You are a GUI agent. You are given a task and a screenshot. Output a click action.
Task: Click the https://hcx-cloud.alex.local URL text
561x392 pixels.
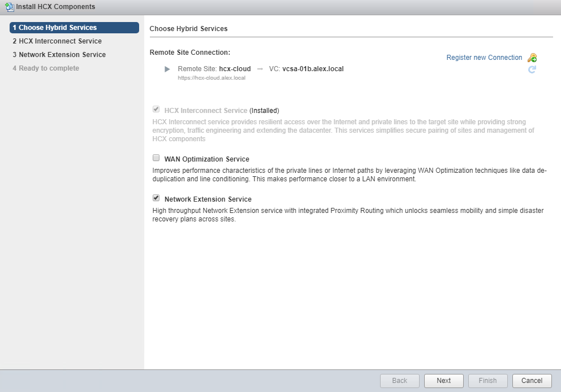212,78
